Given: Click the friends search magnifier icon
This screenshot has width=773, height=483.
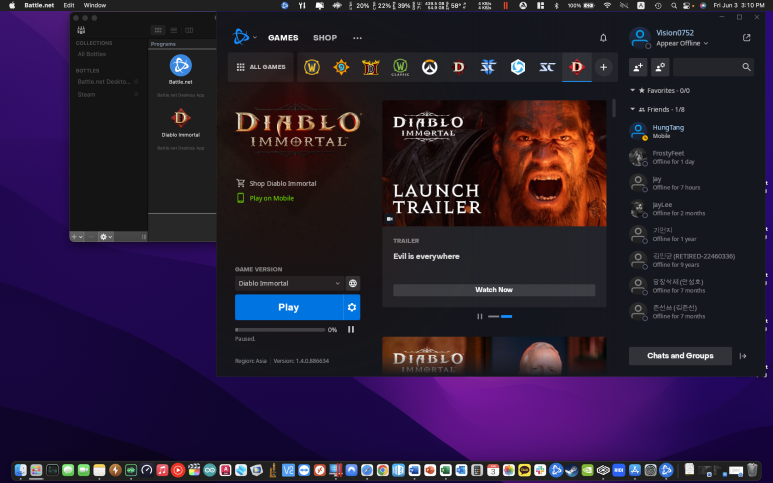Looking at the screenshot, I should 746,67.
